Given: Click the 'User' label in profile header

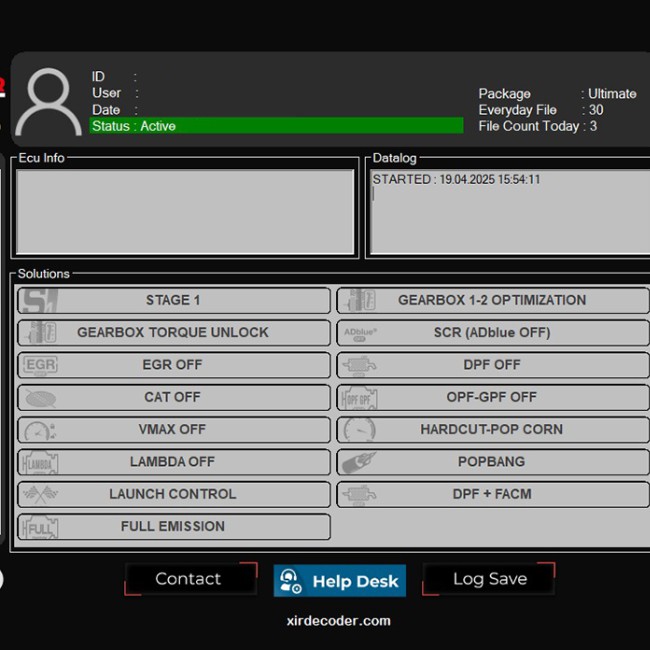Looking at the screenshot, I should (107, 93).
